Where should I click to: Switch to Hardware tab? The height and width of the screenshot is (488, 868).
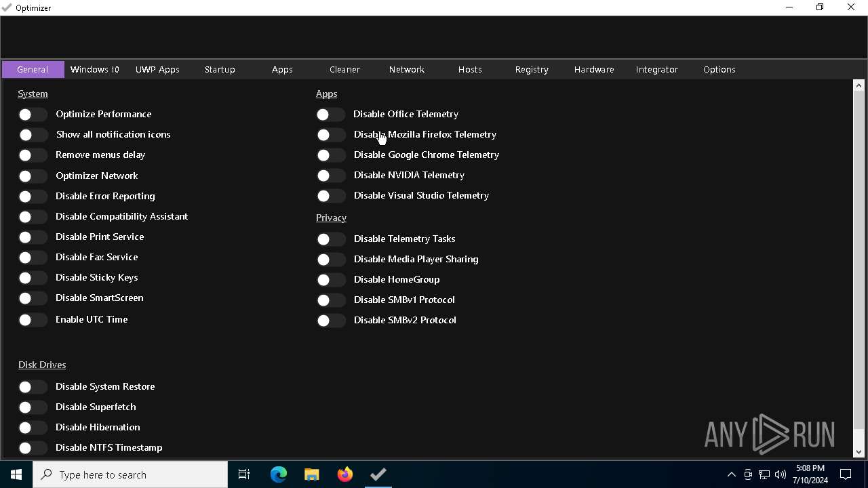pos(594,69)
